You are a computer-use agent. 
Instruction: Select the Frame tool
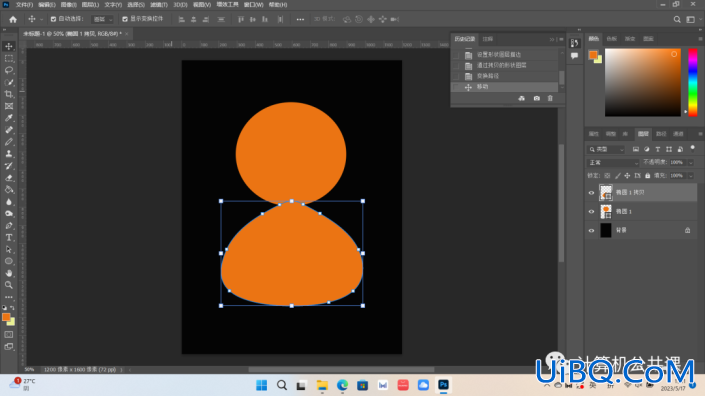pos(9,106)
